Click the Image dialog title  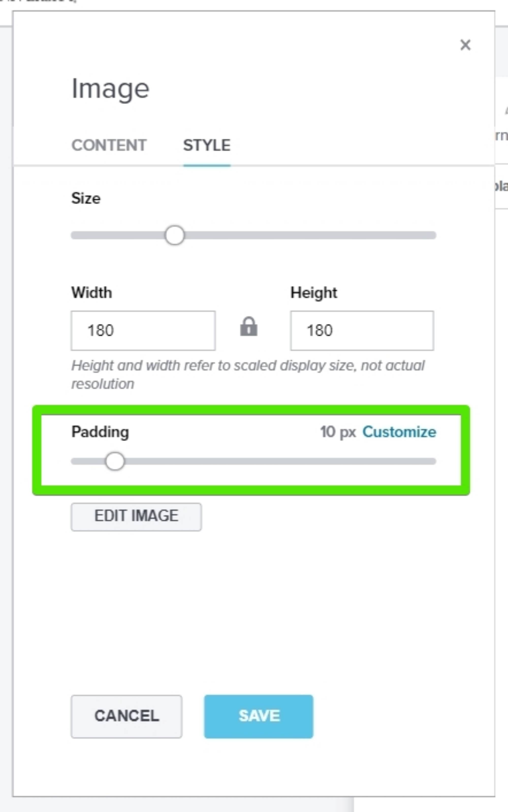pos(110,89)
